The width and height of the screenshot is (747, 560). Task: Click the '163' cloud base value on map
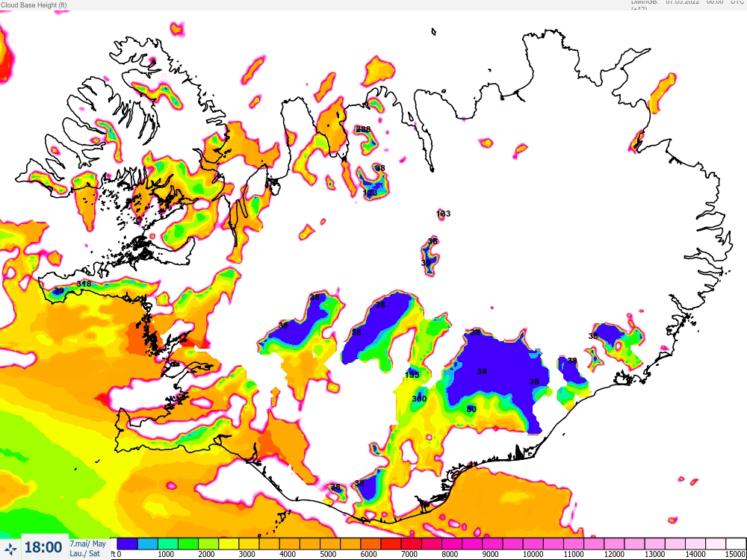point(443,214)
